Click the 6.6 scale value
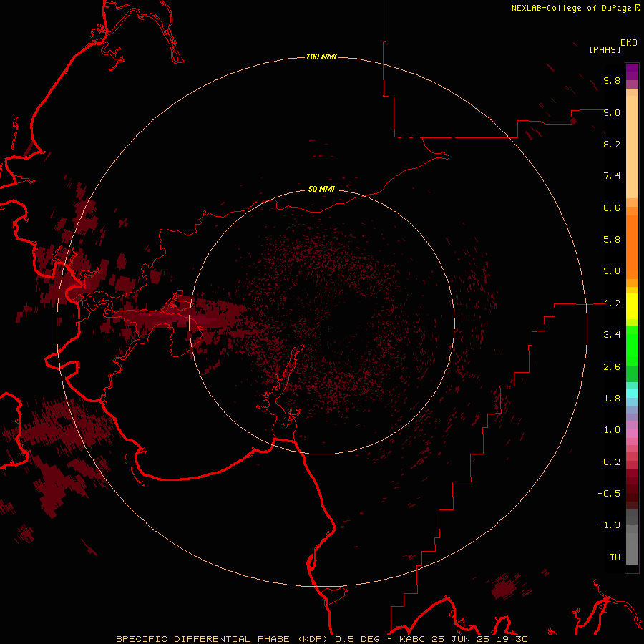The width and height of the screenshot is (644, 644). (612, 208)
